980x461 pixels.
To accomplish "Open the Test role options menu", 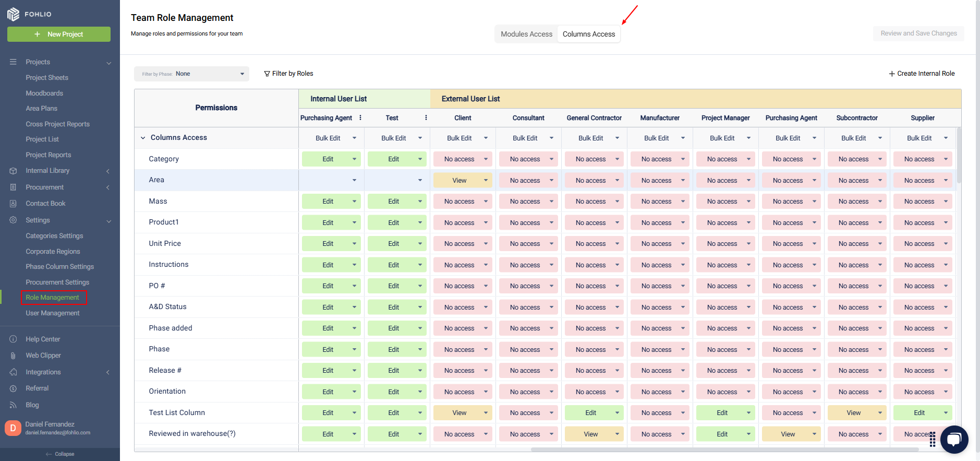I will (x=426, y=118).
